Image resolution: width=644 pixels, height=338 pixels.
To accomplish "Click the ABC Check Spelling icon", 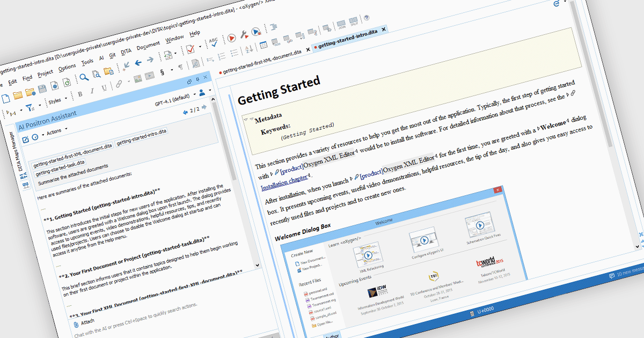I will [x=214, y=42].
